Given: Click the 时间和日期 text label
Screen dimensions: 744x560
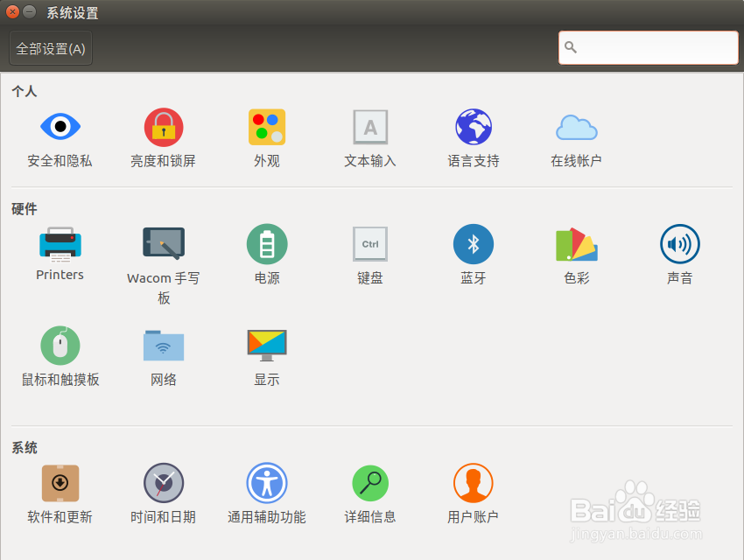Looking at the screenshot, I should pos(163,517).
